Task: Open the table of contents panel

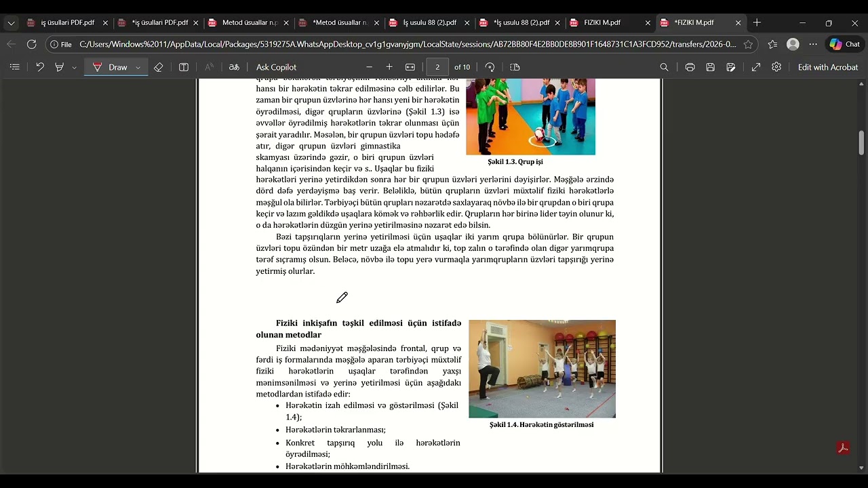Action: click(x=15, y=67)
